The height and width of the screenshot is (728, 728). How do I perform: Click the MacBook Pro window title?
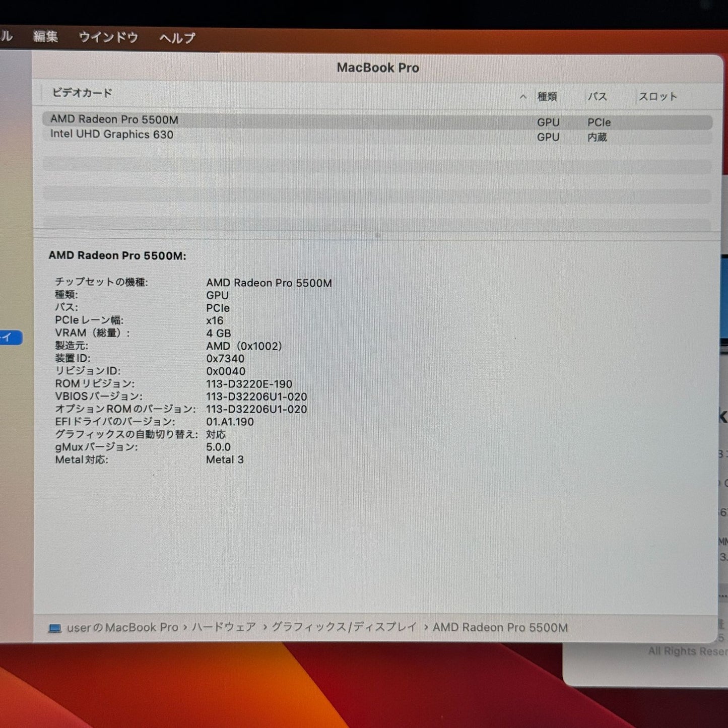[x=378, y=68]
